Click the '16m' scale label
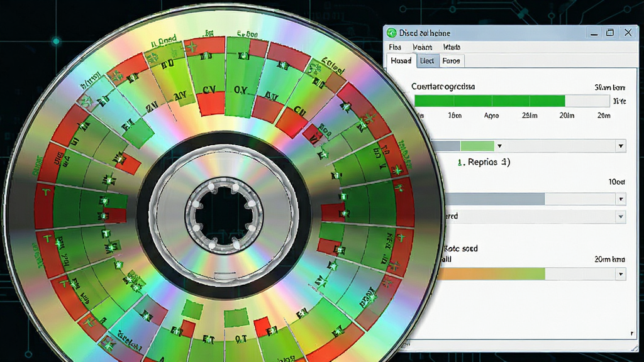The width and height of the screenshot is (644, 362). [455, 116]
